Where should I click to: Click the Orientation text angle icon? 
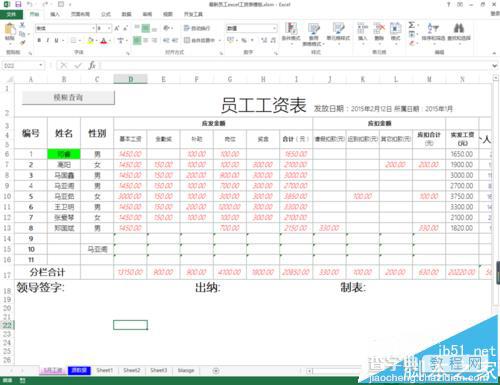pyautogui.click(x=166, y=28)
